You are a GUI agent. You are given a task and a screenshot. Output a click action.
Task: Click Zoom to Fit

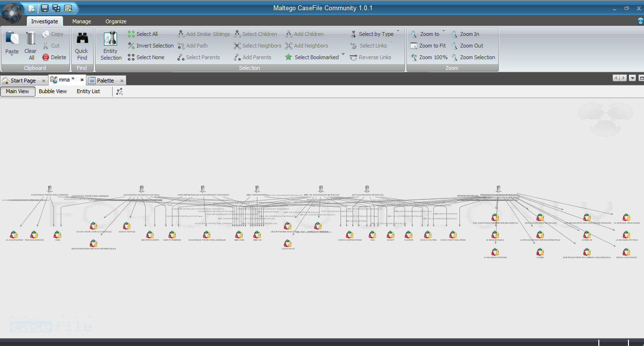click(428, 46)
